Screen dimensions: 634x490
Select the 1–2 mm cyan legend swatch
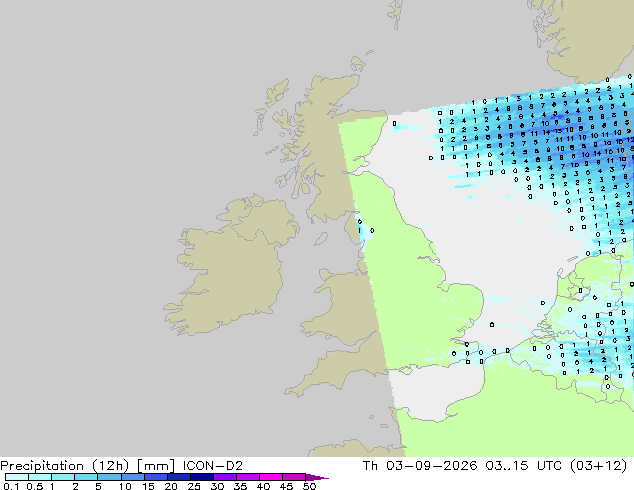pos(63,477)
